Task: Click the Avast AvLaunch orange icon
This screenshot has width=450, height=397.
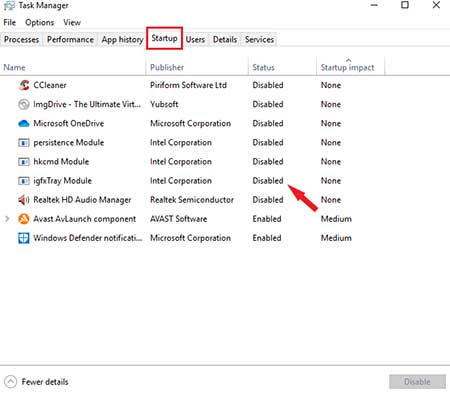Action: pyautogui.click(x=24, y=219)
